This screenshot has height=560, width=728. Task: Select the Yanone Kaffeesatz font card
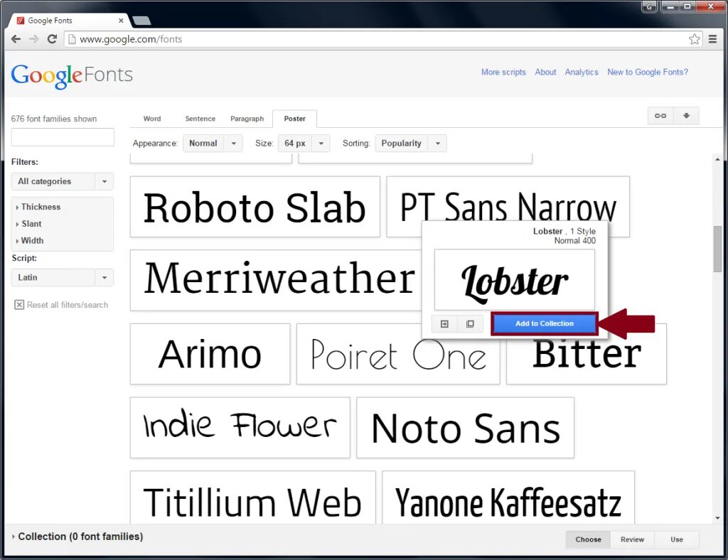[508, 498]
